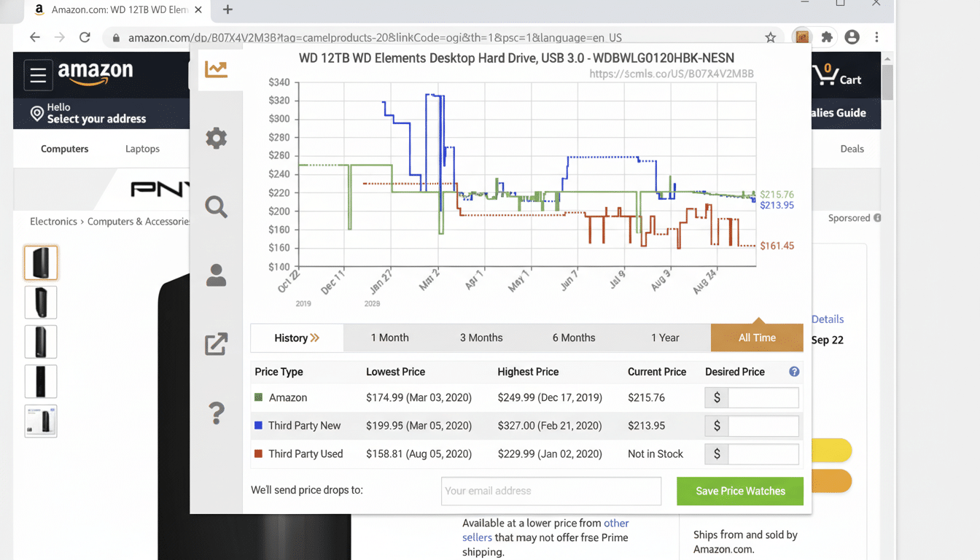This screenshot has height=560, width=980.
Task: Open the price history chart panel
Action: click(216, 69)
